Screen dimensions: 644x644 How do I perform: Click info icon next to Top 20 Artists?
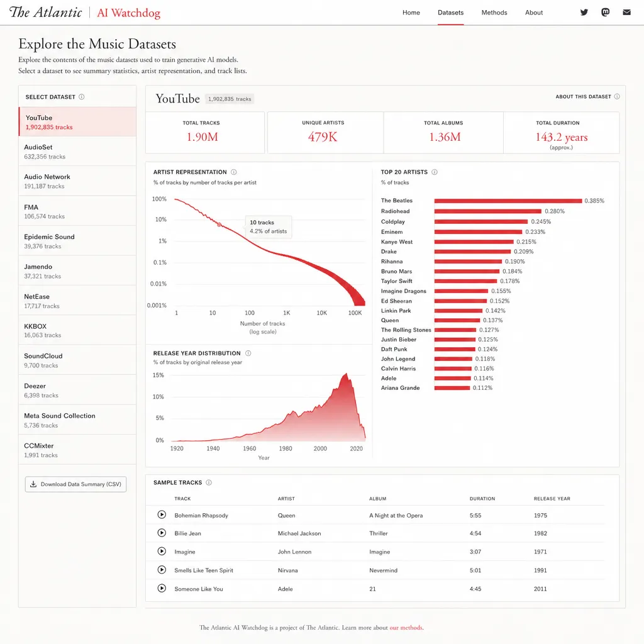coord(435,172)
